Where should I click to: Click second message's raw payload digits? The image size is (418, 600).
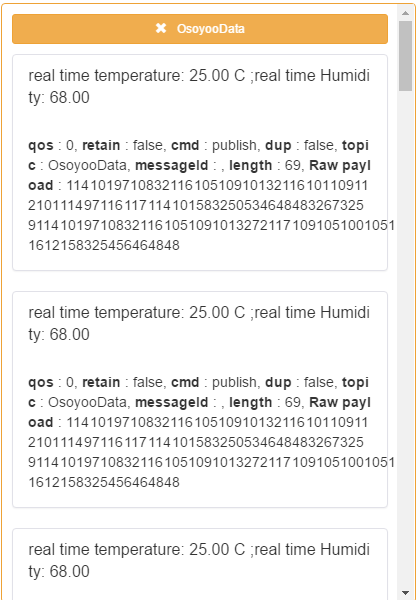click(211, 452)
